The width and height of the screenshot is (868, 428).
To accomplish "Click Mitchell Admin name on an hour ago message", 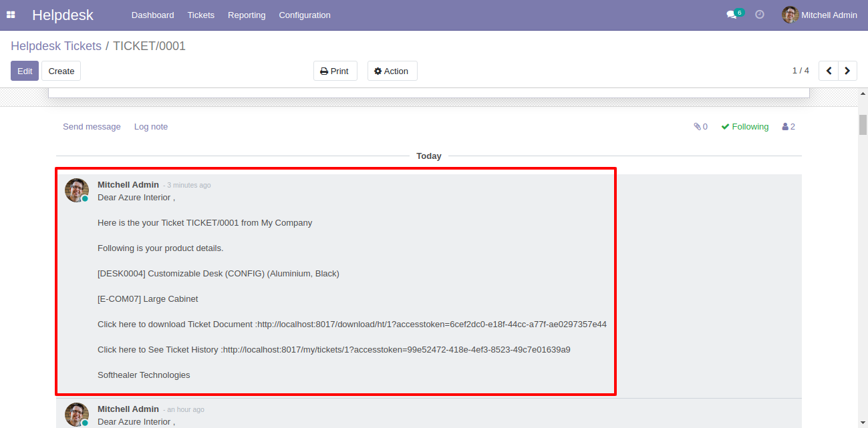I will 128,409.
